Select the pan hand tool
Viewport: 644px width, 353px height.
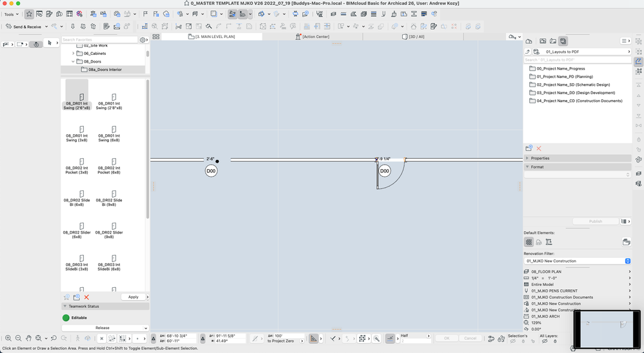[x=29, y=338]
